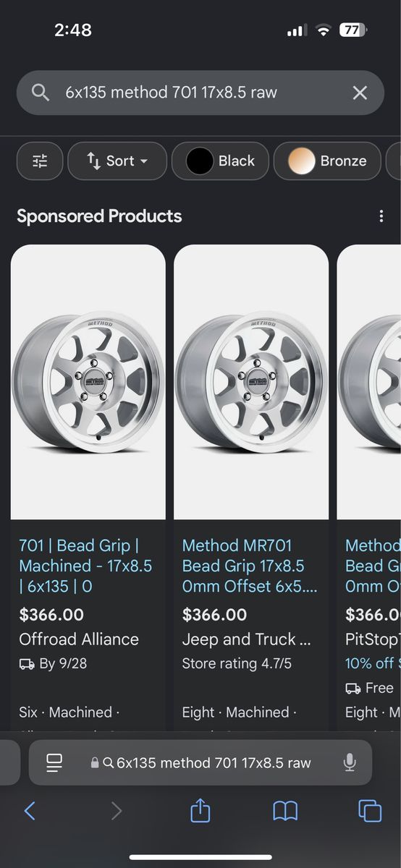Screen dimensions: 401x868
Task: Tap the Safari forward arrow
Action: pyautogui.click(x=116, y=811)
